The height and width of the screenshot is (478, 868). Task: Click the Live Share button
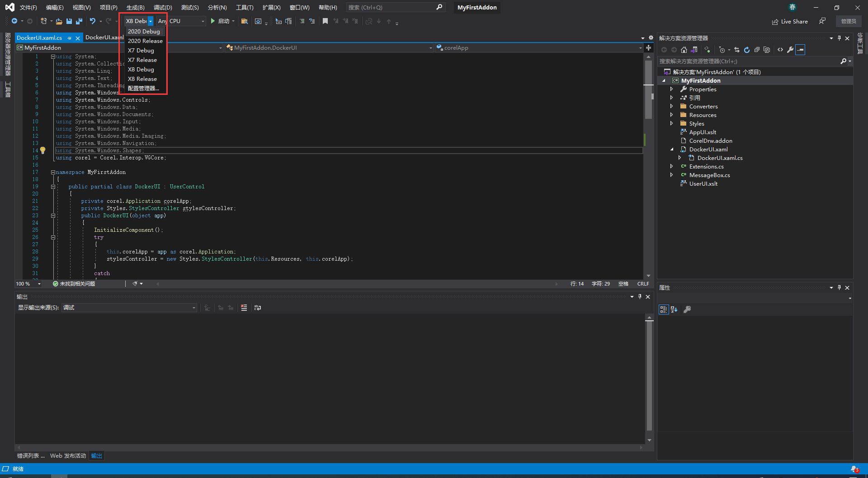tap(790, 21)
